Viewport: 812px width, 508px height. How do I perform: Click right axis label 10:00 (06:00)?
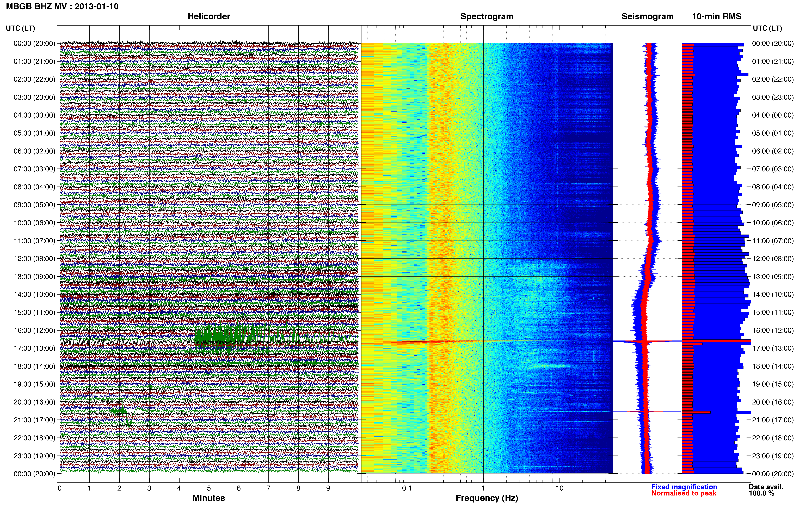point(773,223)
